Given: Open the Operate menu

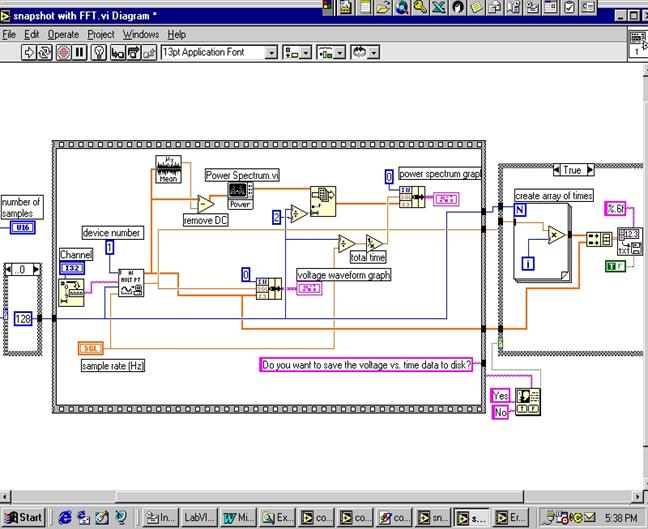Looking at the screenshot, I should (64, 34).
